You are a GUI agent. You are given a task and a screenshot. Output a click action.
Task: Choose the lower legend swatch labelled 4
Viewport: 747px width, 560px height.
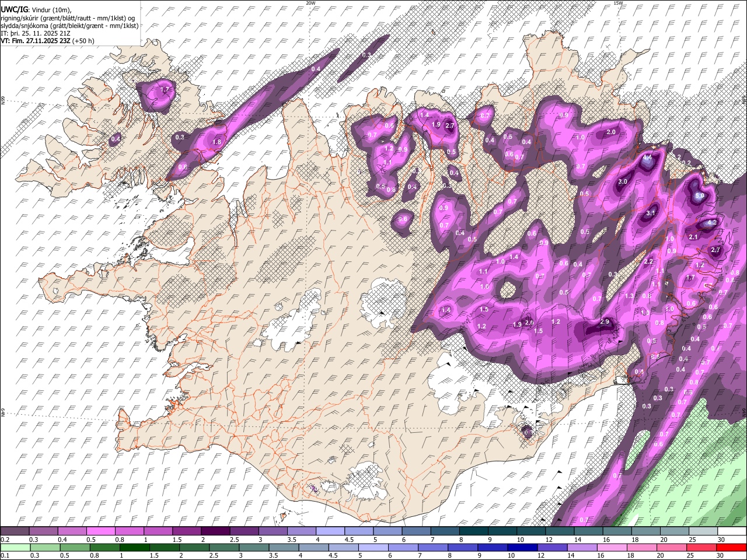click(313, 547)
